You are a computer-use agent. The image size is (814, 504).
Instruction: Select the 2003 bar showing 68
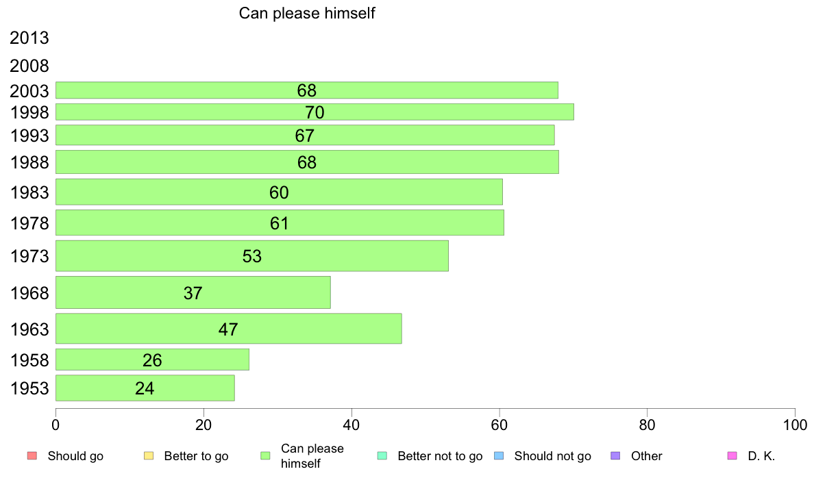307,90
